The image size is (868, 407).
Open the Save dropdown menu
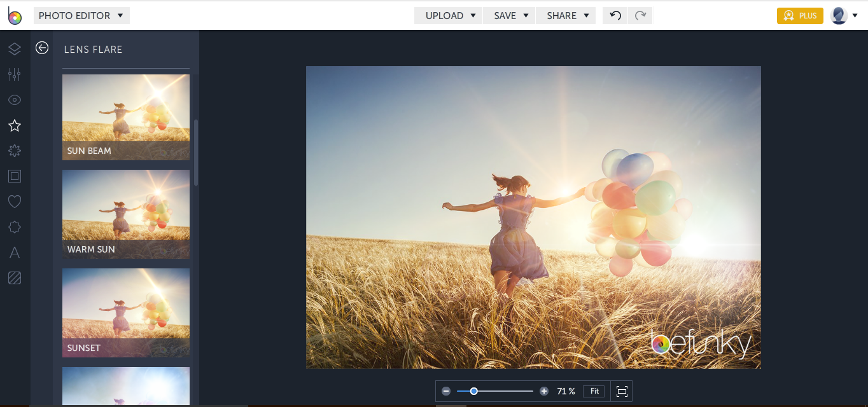click(509, 15)
